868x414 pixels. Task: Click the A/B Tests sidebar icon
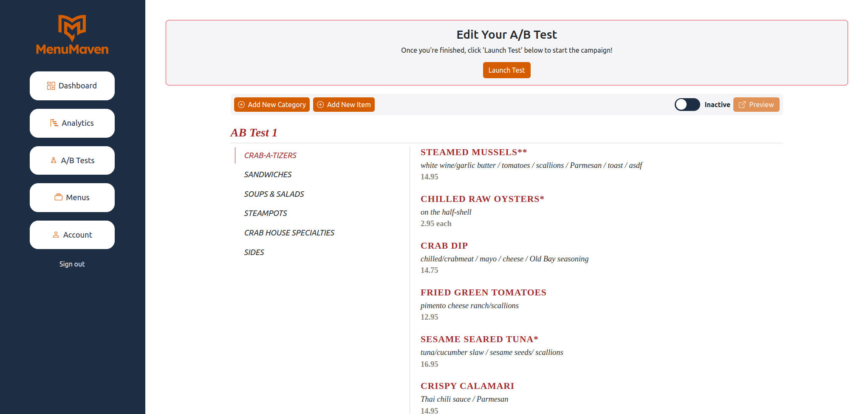54,160
